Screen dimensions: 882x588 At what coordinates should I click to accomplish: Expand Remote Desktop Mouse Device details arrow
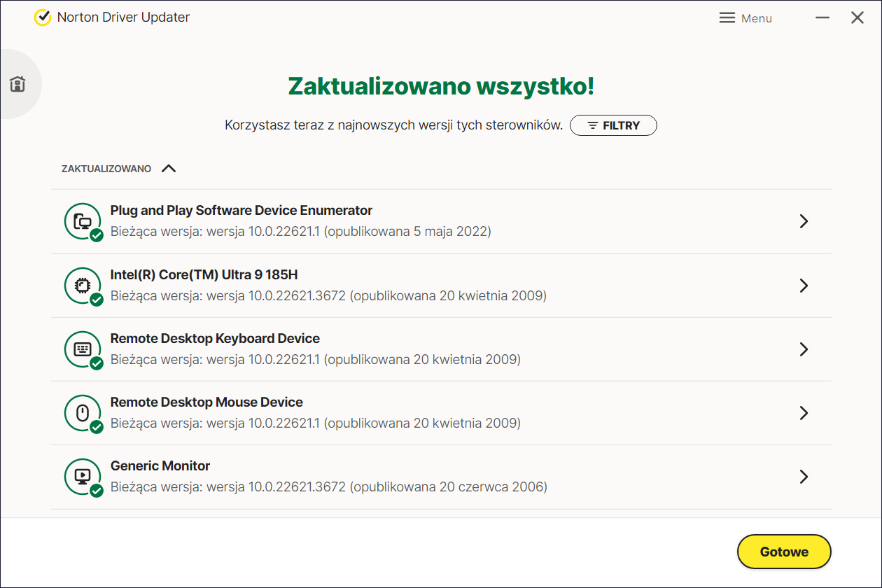804,413
